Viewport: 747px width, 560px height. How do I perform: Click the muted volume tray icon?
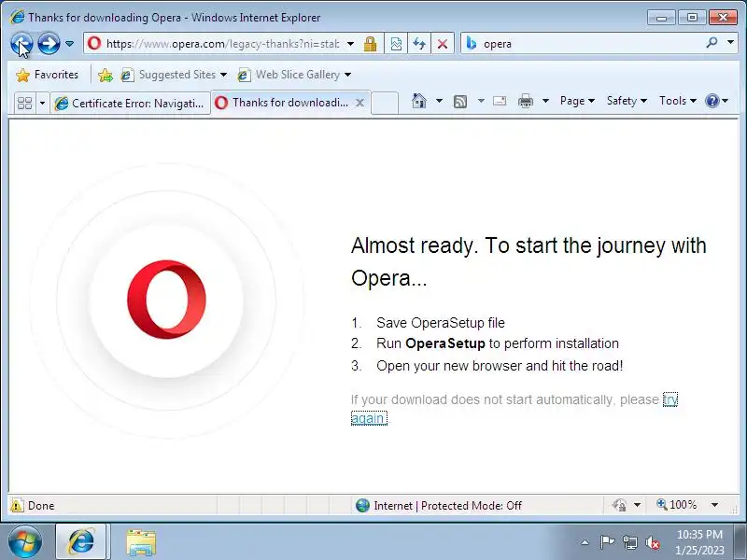[653, 542]
